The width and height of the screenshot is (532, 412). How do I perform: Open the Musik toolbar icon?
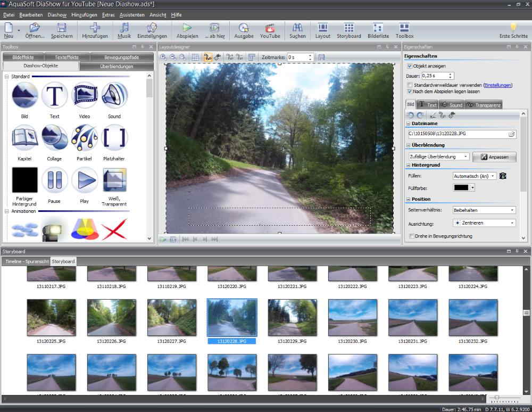coord(124,28)
